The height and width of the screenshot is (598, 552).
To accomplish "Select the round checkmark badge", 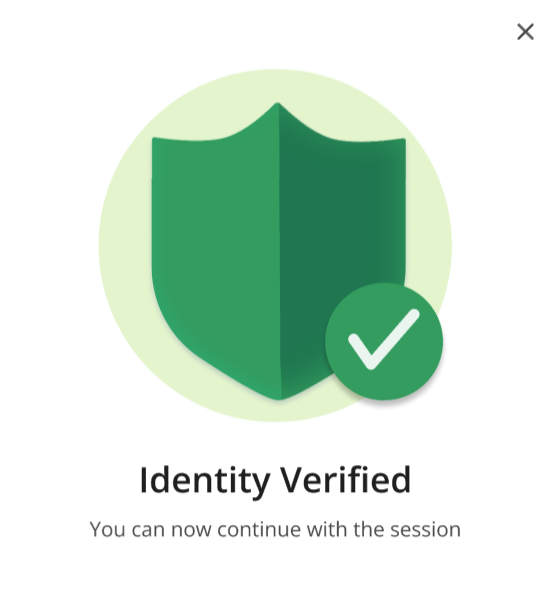I will pyautogui.click(x=384, y=342).
